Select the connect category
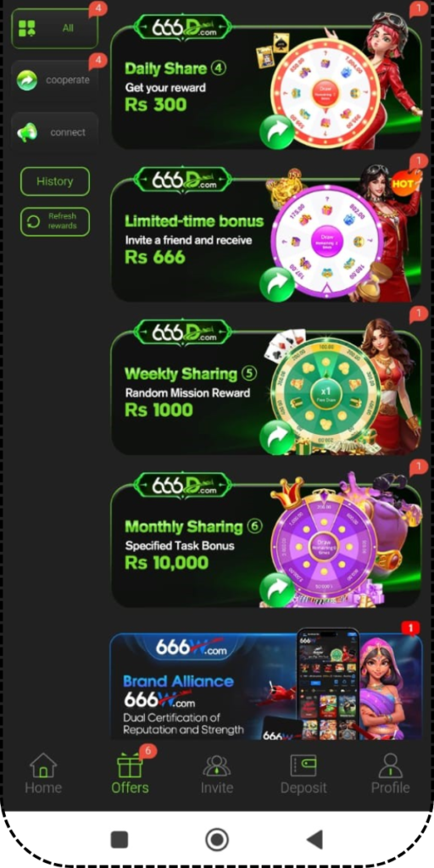The image size is (434, 868). 55,132
